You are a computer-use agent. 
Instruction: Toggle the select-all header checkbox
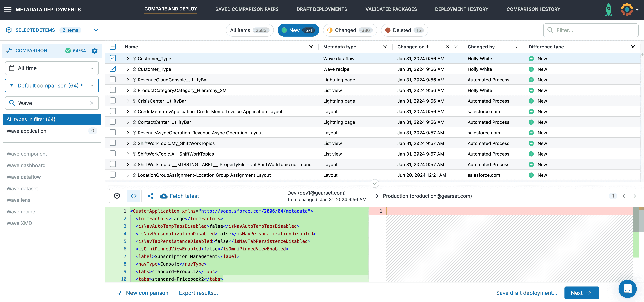coord(113,47)
